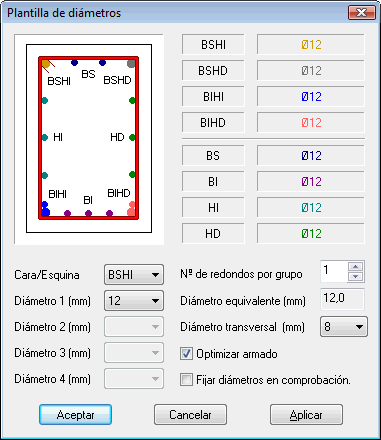381x440 pixels.
Task: Click the BSHI corner bar in diagram
Action: point(46,64)
